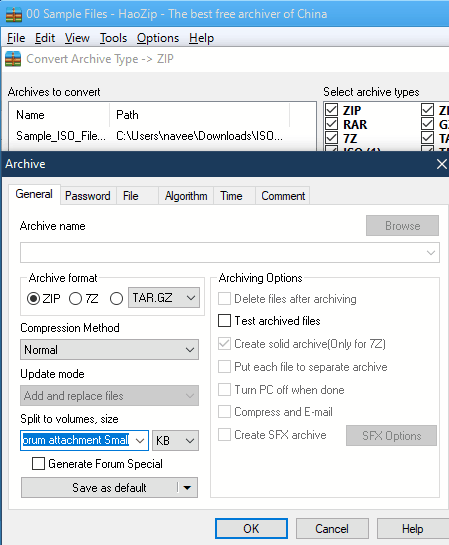Confirm with the OK button
Viewport: 449px width, 545px height.
click(x=251, y=529)
